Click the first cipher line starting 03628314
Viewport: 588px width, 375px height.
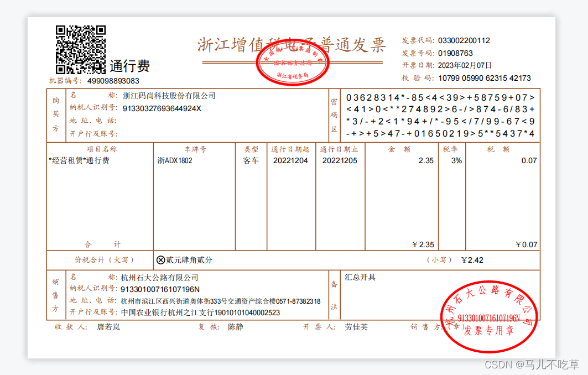coord(440,98)
